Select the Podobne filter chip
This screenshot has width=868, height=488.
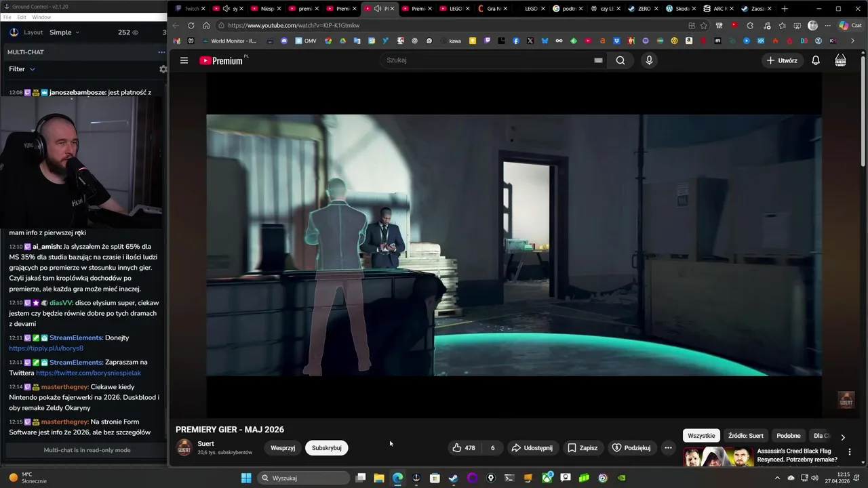[x=789, y=436]
